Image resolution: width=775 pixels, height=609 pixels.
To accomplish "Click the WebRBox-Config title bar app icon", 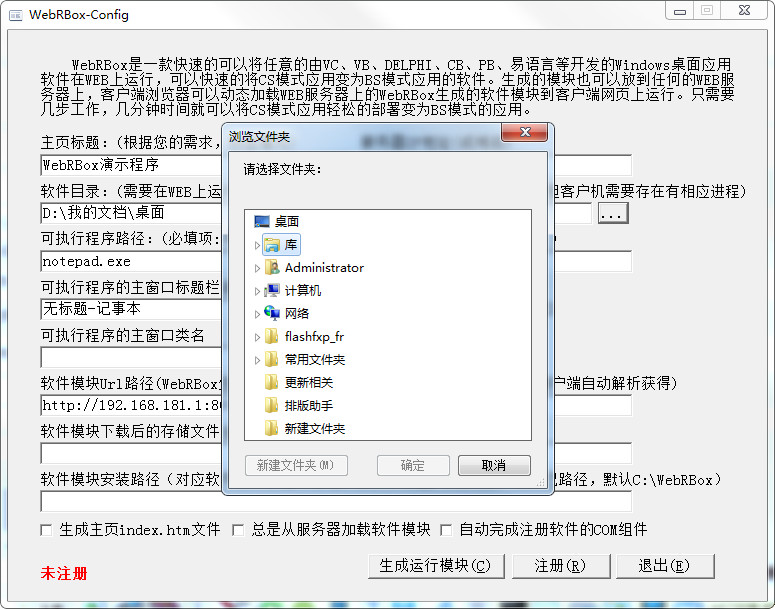I will 16,15.
